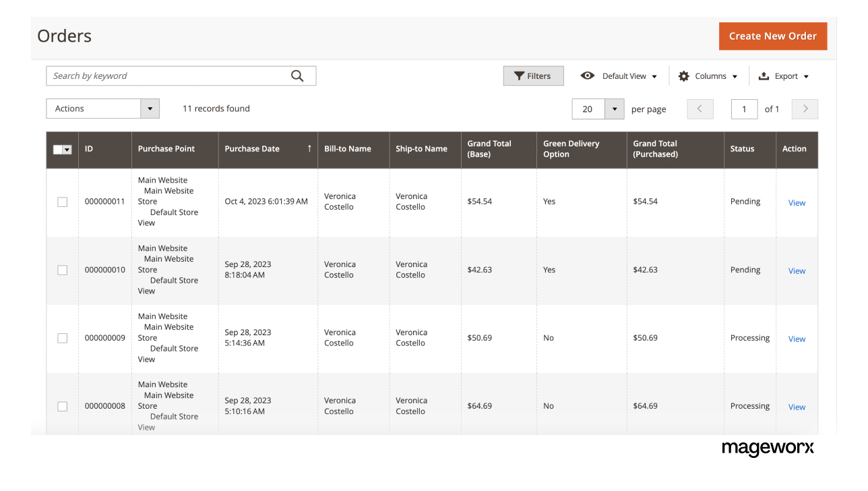The height and width of the screenshot is (491, 868).
Task: Click the ascending sort arrow on Purchase Date
Action: tap(309, 147)
